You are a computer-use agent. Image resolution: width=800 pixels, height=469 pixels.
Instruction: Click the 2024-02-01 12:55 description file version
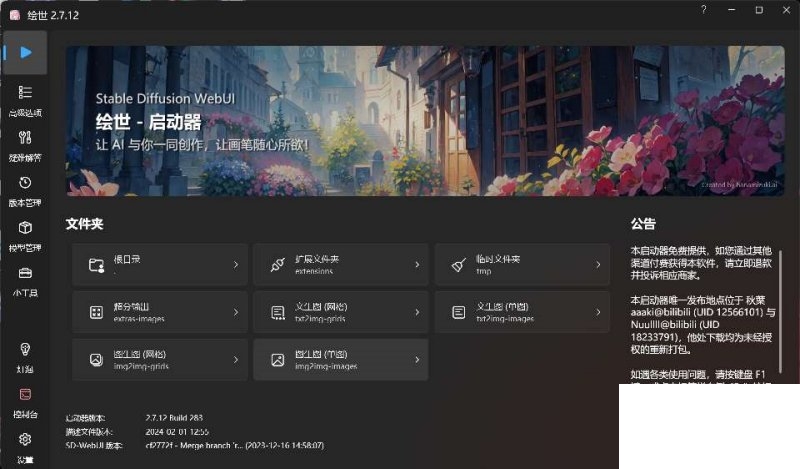pos(177,432)
